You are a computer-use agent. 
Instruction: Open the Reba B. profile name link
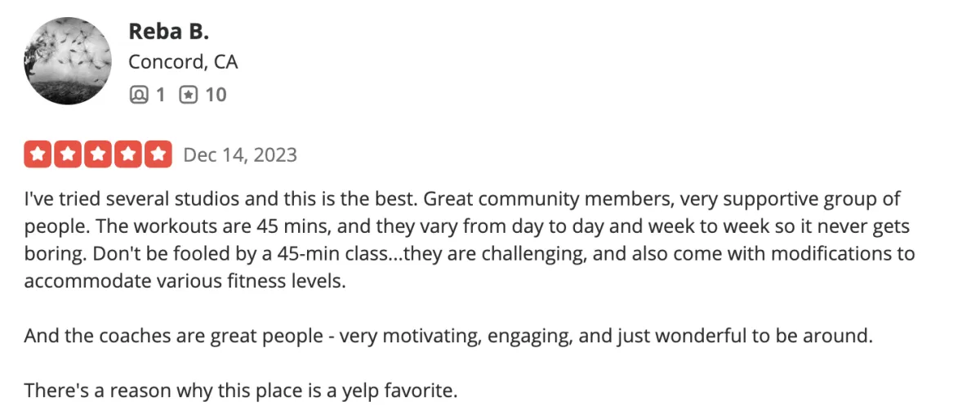[168, 31]
